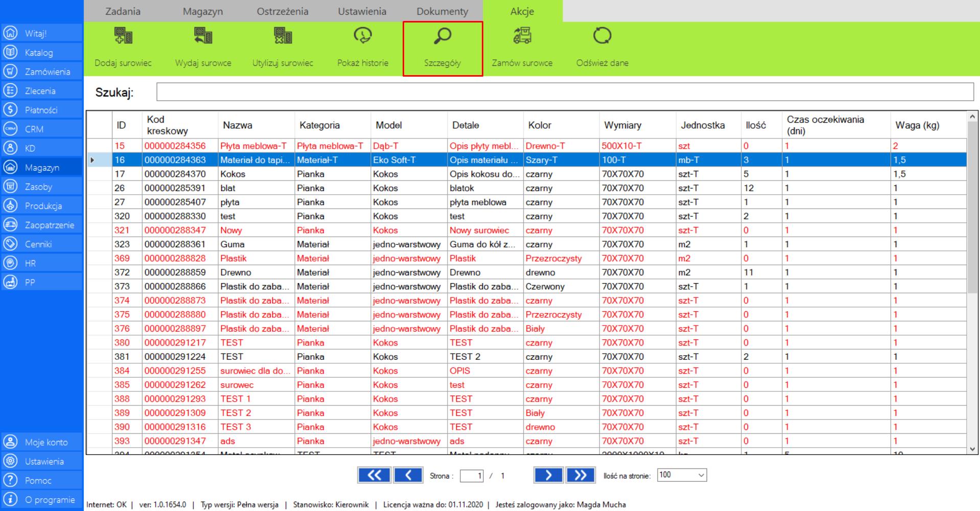Open O programie in the sidebar

tap(41, 500)
